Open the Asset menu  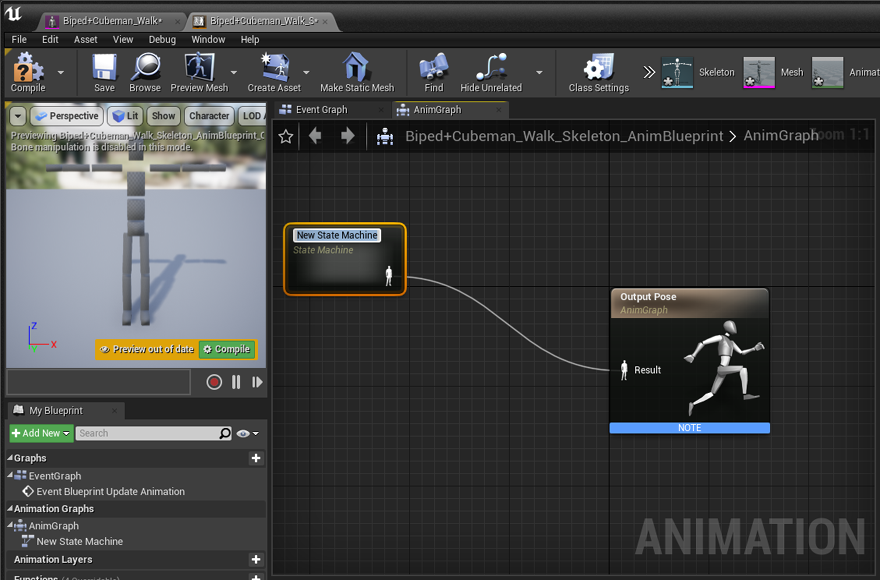click(85, 39)
